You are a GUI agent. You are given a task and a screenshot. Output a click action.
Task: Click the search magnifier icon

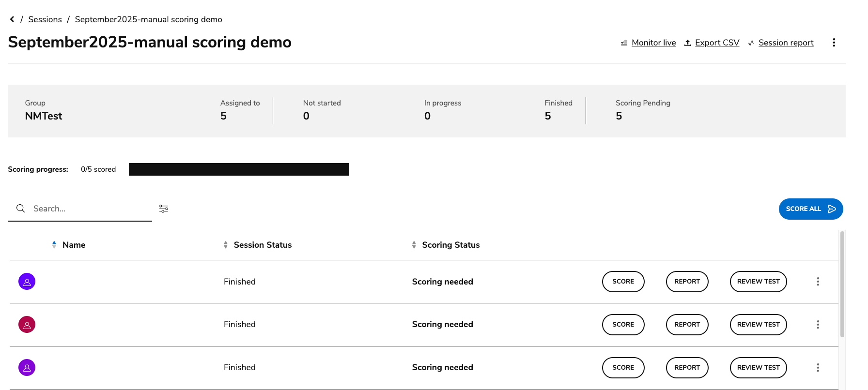coord(21,209)
